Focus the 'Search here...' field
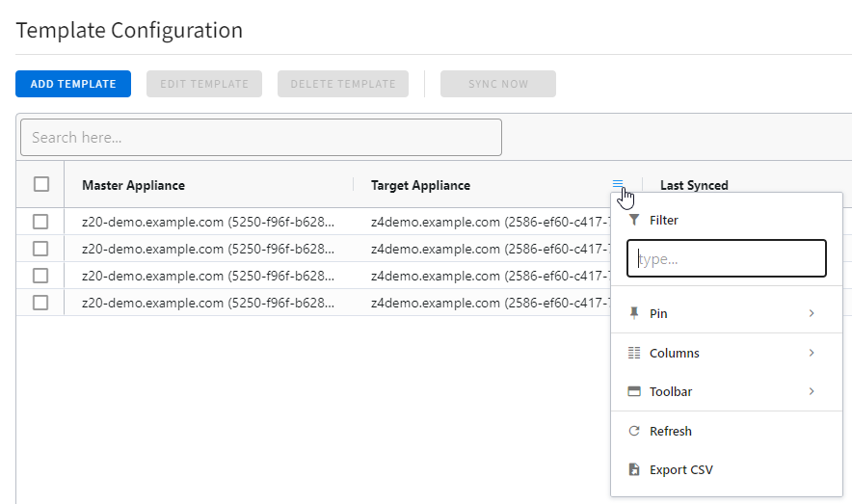 click(x=261, y=138)
